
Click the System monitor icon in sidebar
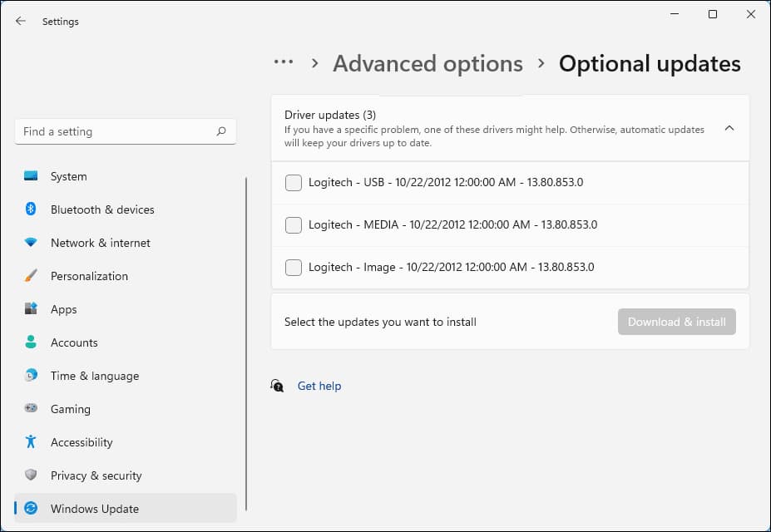(31, 176)
